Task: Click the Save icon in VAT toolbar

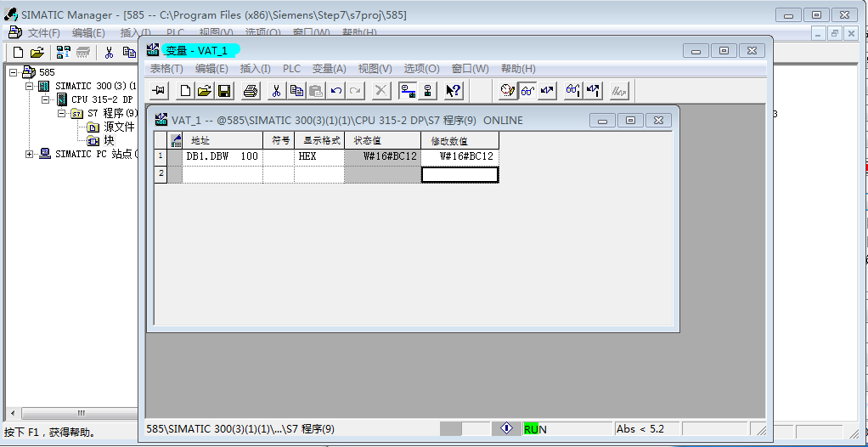Action: (224, 91)
